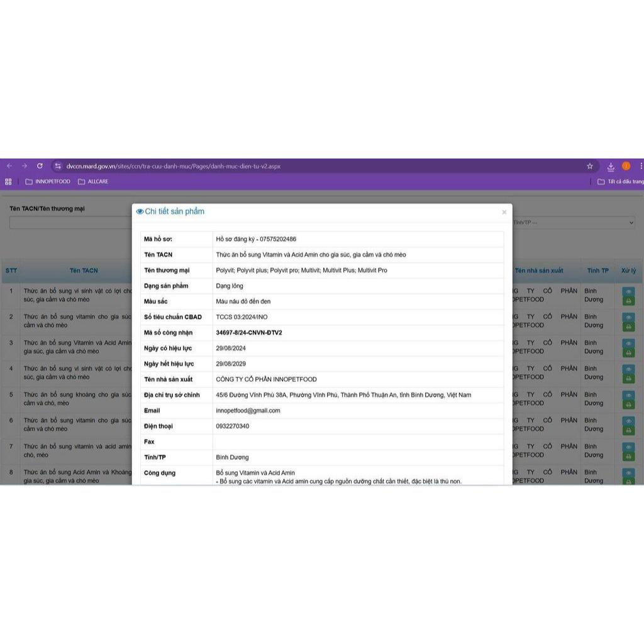Click the browser back arrow
This screenshot has height=644, width=644.
(9, 166)
